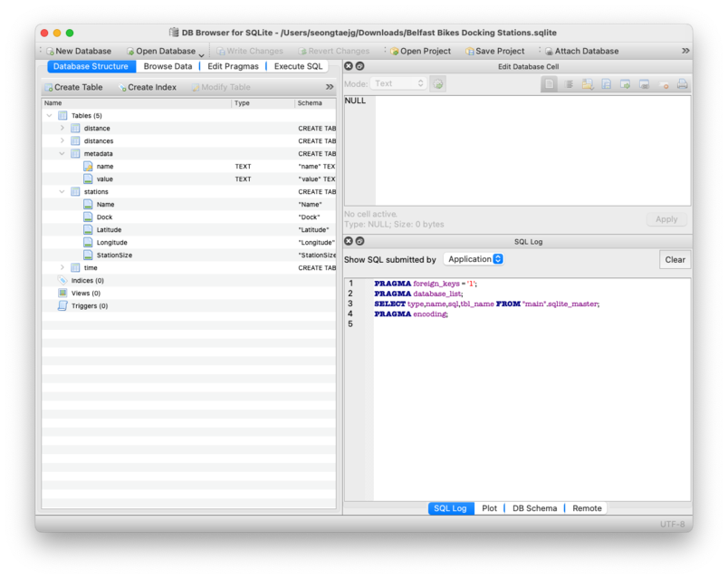Screen dimensions: 728x579
Task: Select the Dock field row
Action: coord(189,217)
